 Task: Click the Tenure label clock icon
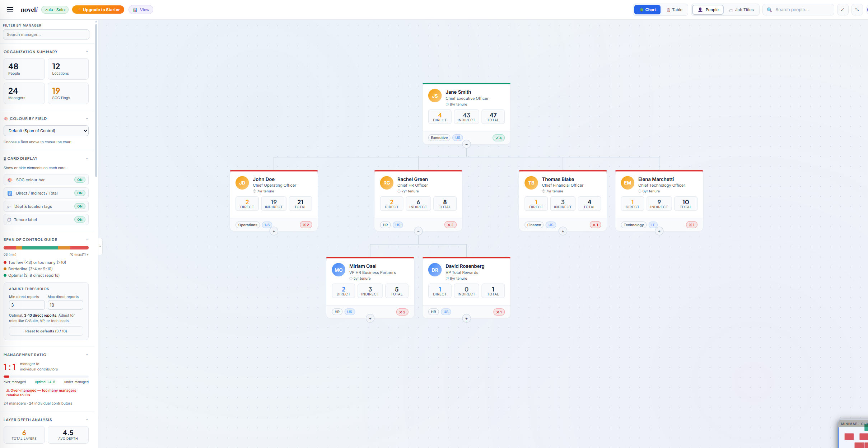[x=9, y=220]
